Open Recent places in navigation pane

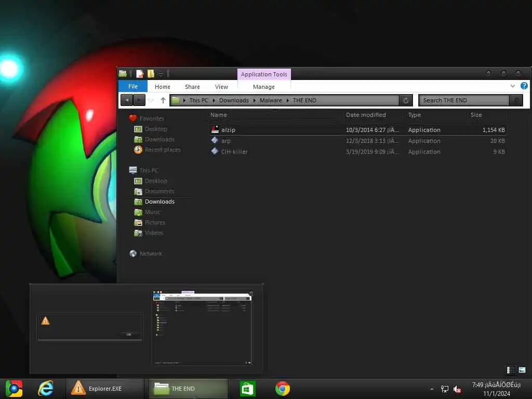[x=163, y=150]
